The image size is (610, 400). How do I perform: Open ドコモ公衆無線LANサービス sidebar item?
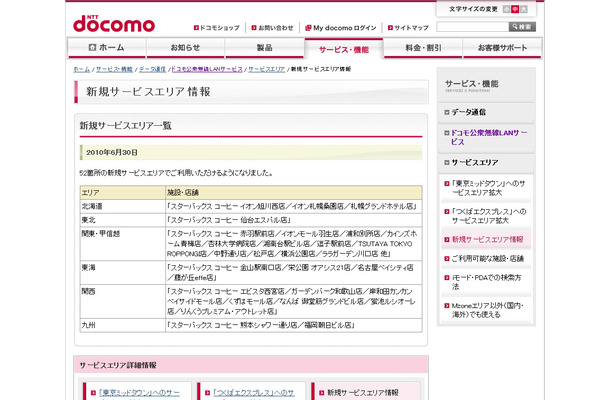(489, 137)
